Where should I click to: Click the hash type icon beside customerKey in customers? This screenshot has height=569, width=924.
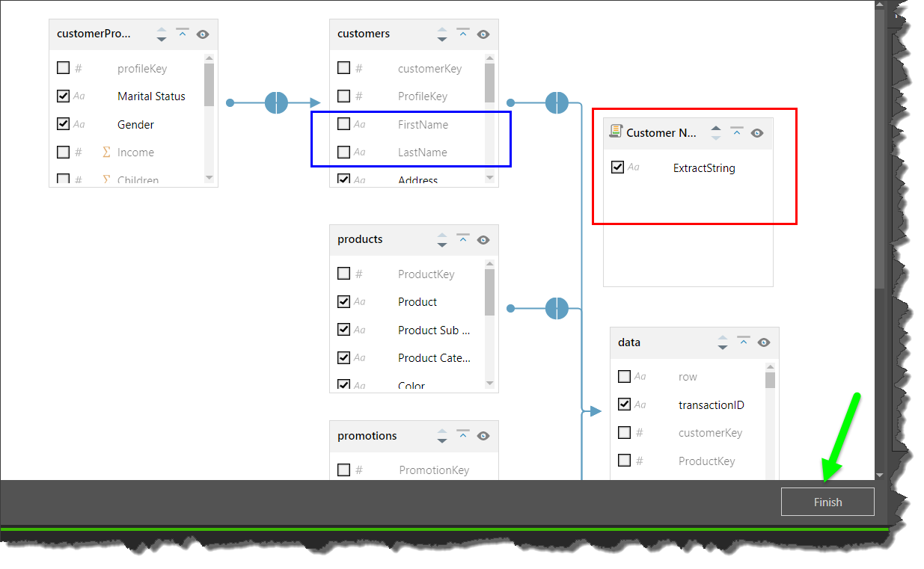click(358, 69)
